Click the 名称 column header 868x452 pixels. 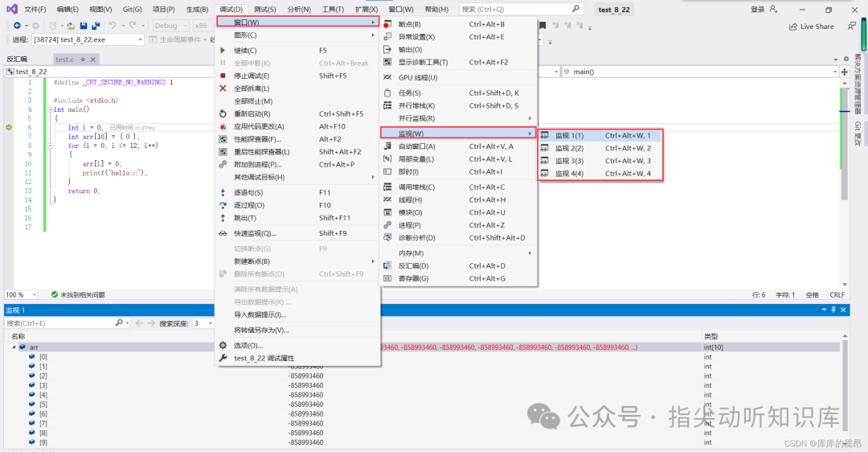(18, 336)
